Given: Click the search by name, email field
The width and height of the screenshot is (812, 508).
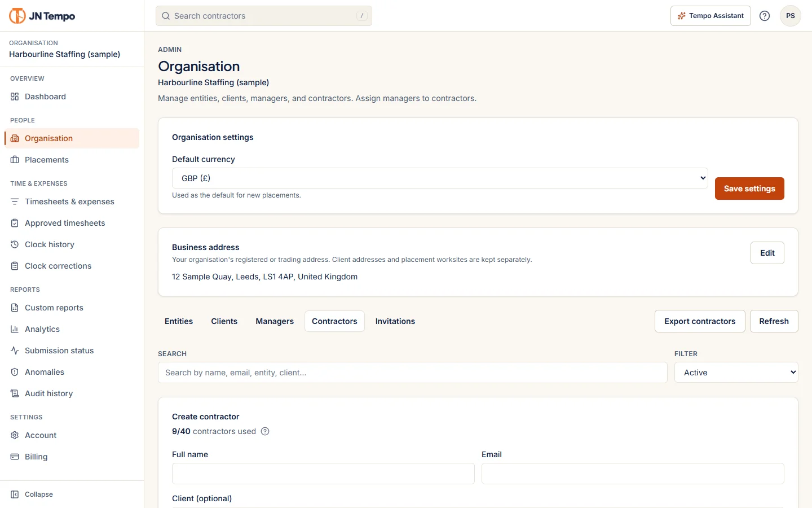Looking at the screenshot, I should (413, 373).
